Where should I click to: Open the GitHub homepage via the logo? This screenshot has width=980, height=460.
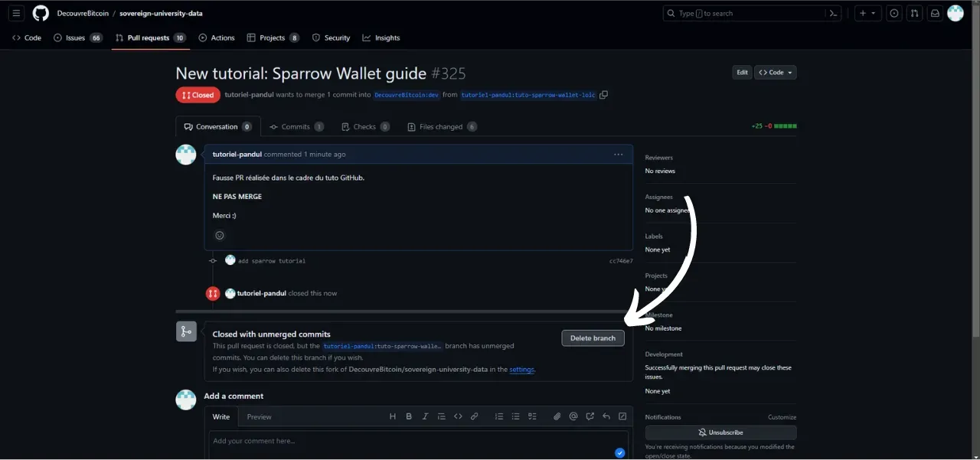[41, 13]
